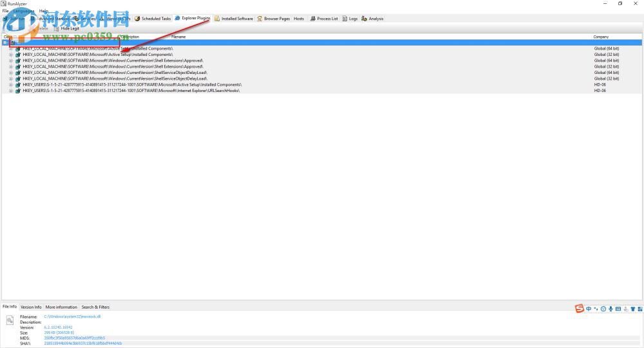This screenshot has height=348, width=644.
Task: Click the Sogou input method S logo
Action: click(x=579, y=309)
